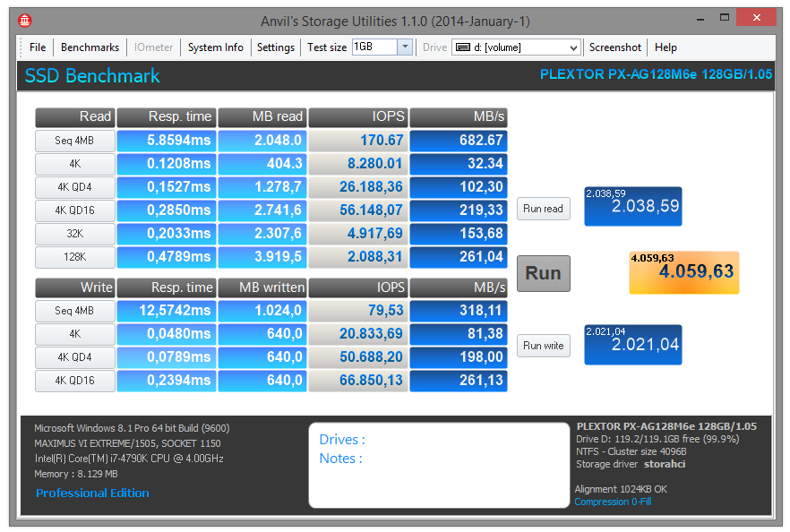
Task: Click the Screenshot menu item
Action: tap(615, 47)
